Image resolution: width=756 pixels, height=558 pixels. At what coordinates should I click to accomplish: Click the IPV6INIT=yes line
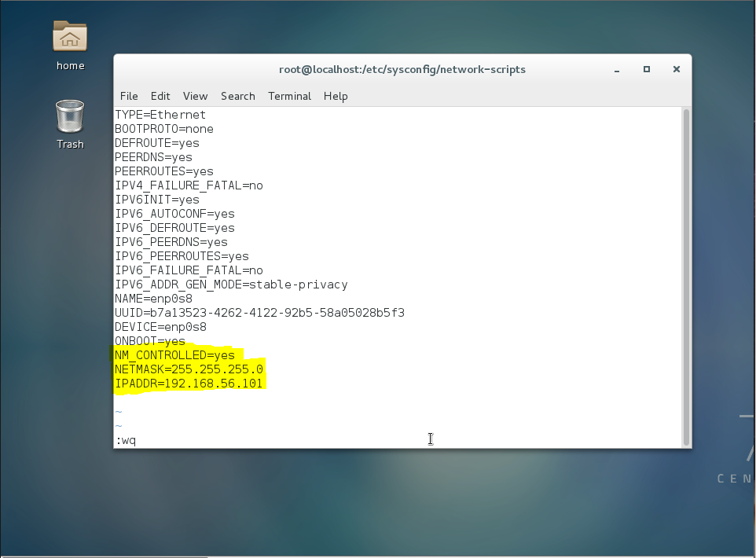coord(156,200)
